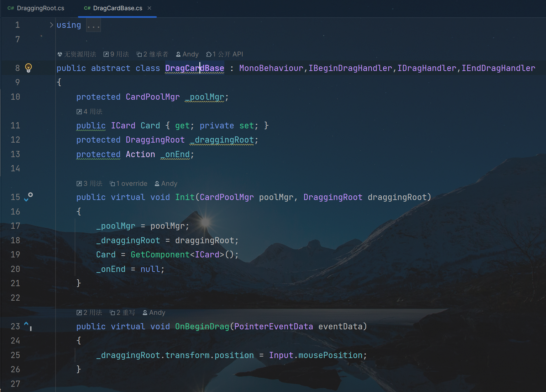The height and width of the screenshot is (392, 546).
Task: Click the collapsed '...' placeholder after using
Action: [93, 25]
